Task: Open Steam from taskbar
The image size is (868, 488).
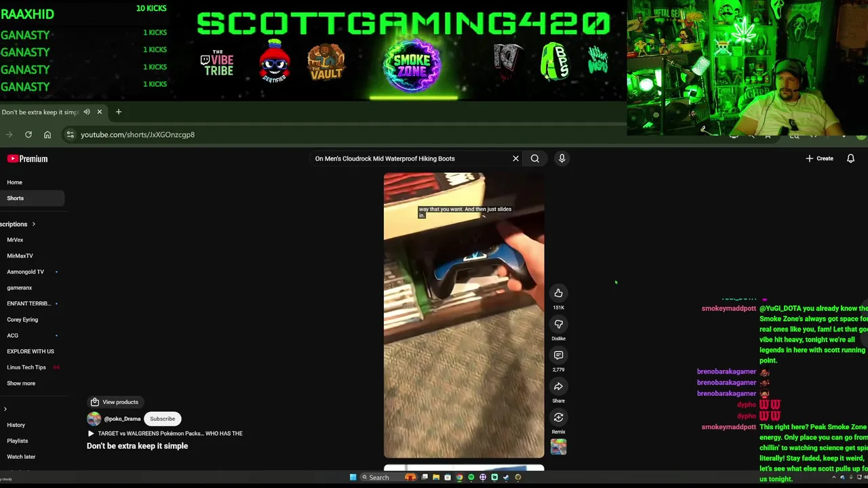Action: [506, 477]
